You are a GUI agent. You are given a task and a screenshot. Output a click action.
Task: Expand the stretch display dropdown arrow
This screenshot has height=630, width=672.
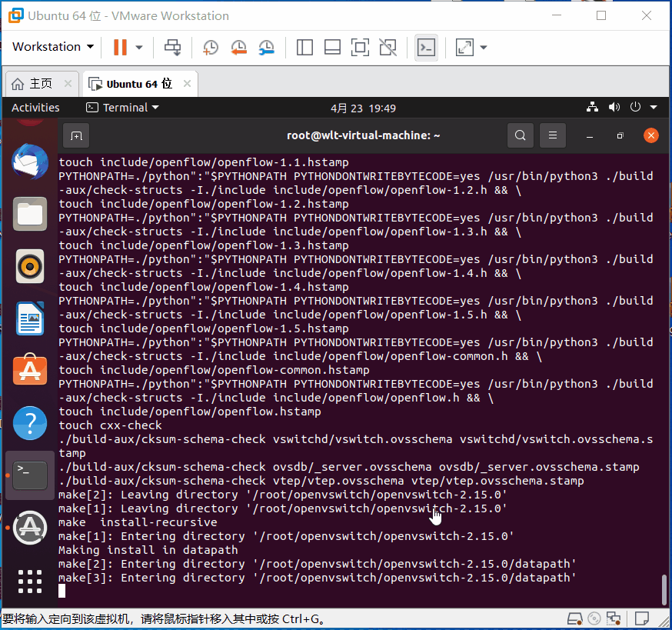[484, 47]
